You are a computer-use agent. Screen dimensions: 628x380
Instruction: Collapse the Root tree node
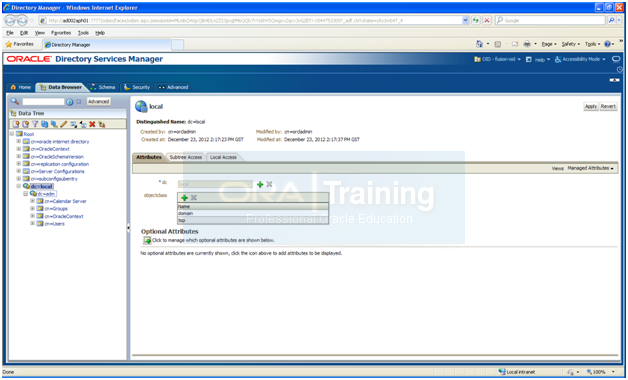point(12,134)
